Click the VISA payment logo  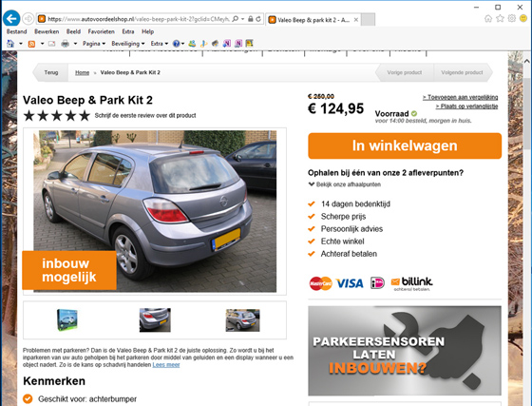(350, 283)
